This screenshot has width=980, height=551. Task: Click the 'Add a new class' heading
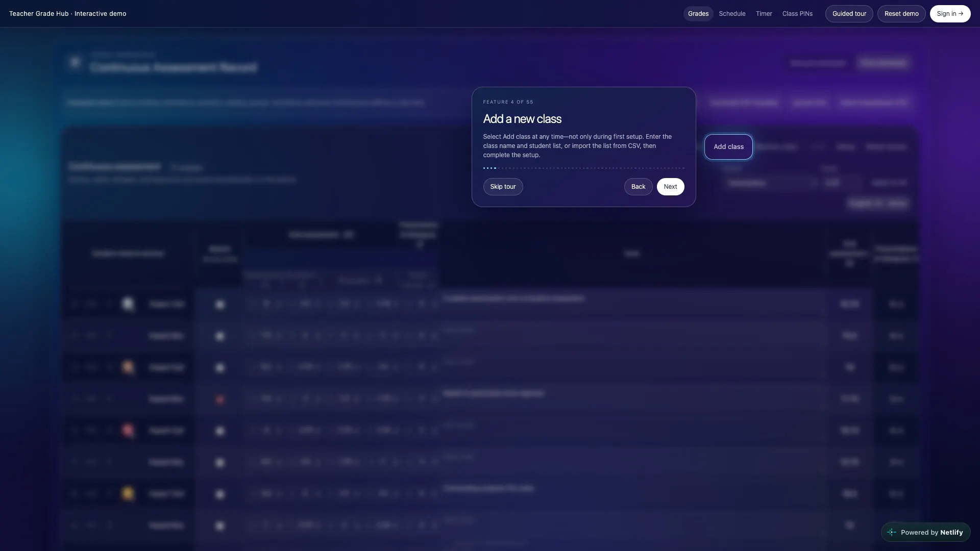click(x=522, y=119)
